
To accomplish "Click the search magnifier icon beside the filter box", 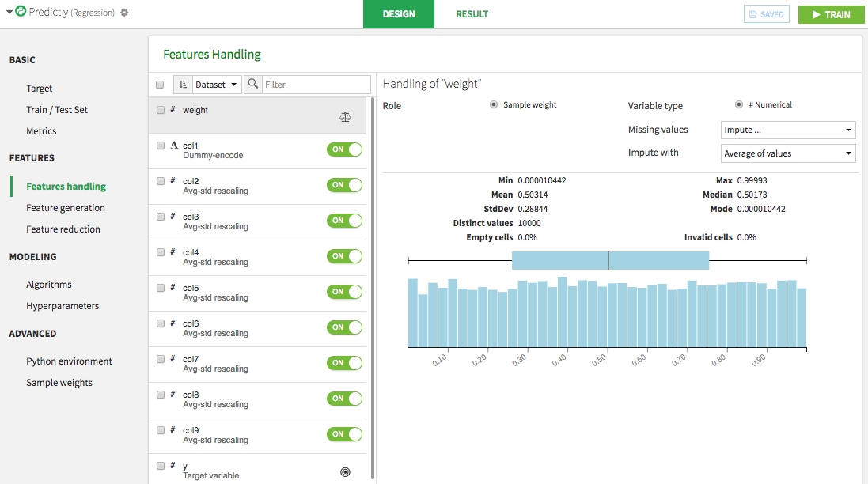I will [x=252, y=84].
